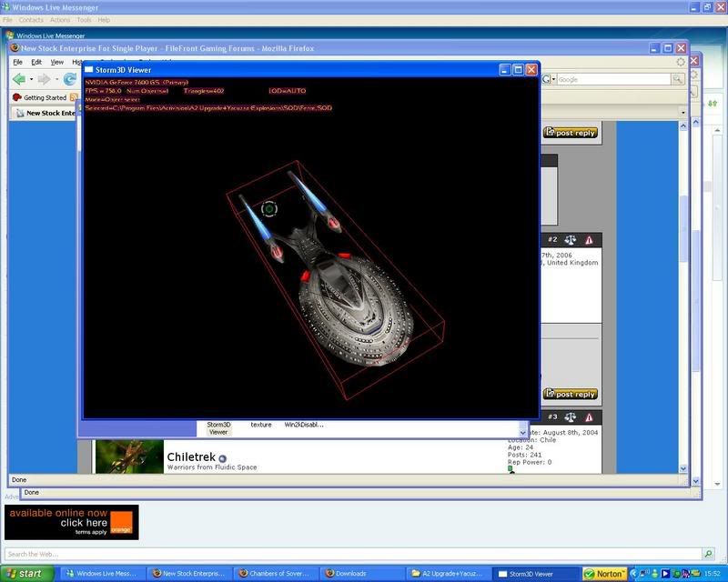Click the online status icon beside Chiletrek

222,458
